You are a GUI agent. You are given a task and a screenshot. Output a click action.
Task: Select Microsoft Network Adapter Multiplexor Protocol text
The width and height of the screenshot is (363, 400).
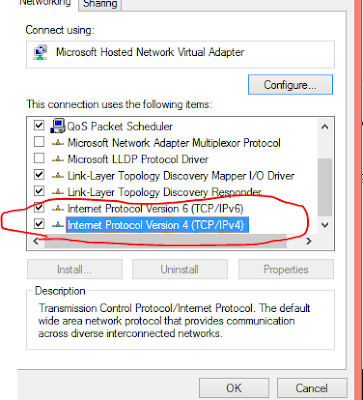point(174,143)
